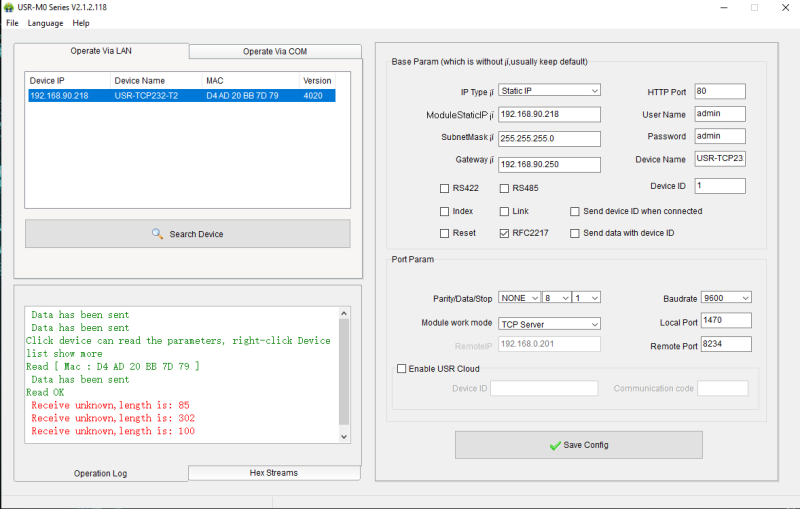The width and height of the screenshot is (800, 509).
Task: Toggle the Link checkbox
Action: 504,211
